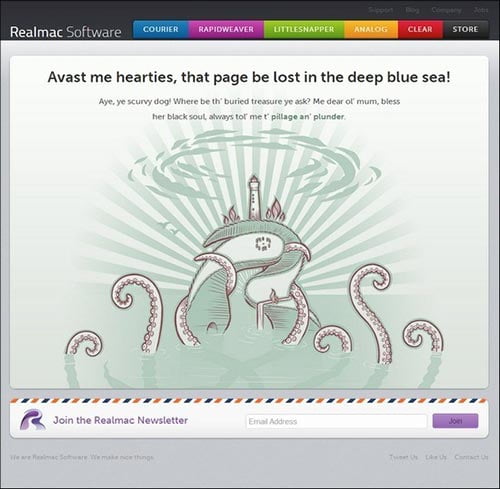Open the Jobs link
500x489 pixels.
tap(481, 10)
